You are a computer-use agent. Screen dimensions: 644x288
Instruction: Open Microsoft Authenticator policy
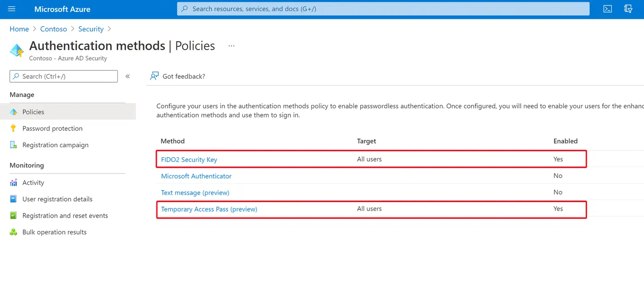[x=196, y=176]
